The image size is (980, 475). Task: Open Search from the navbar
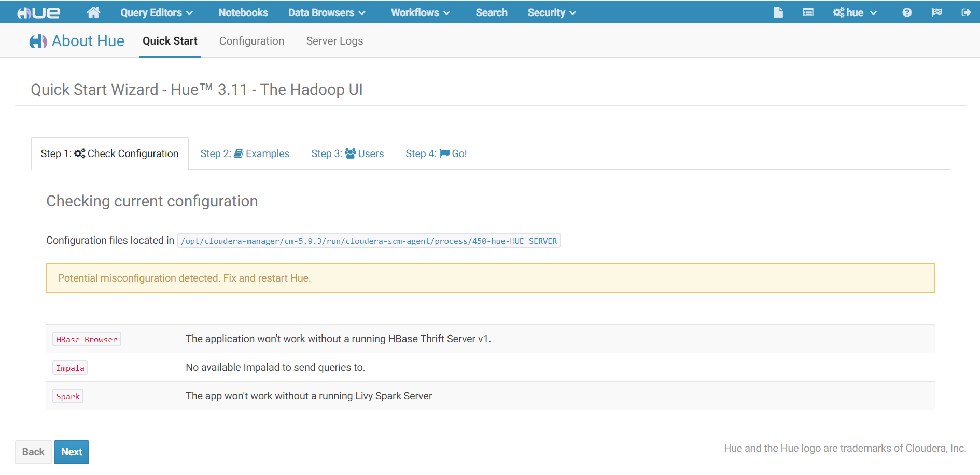pyautogui.click(x=492, y=12)
